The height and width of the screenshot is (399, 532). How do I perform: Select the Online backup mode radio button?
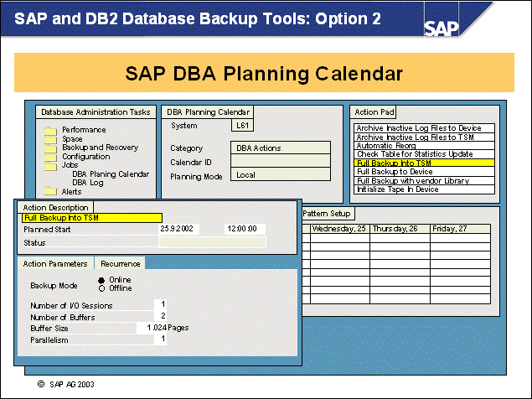[x=102, y=280]
